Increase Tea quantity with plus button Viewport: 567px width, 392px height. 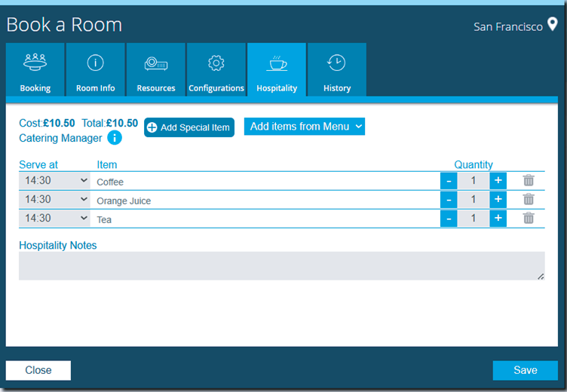click(498, 219)
